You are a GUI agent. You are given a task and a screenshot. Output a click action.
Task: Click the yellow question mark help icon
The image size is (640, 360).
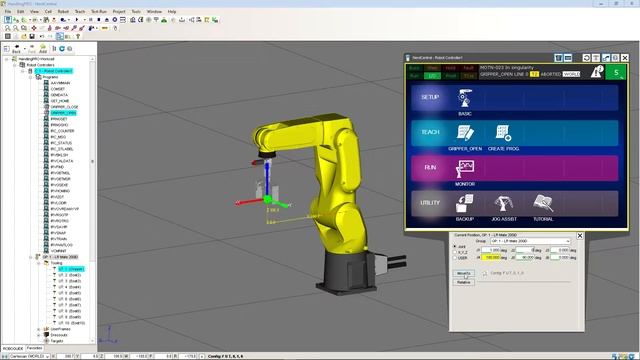point(78,36)
